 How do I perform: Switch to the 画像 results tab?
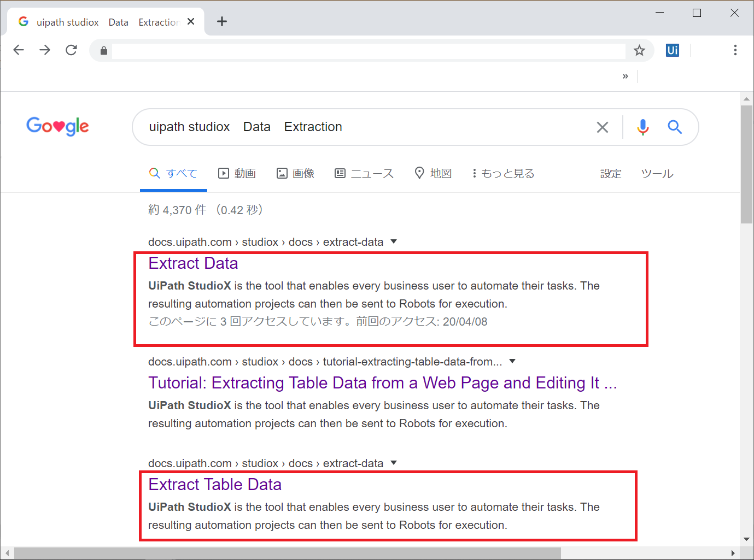coord(295,173)
